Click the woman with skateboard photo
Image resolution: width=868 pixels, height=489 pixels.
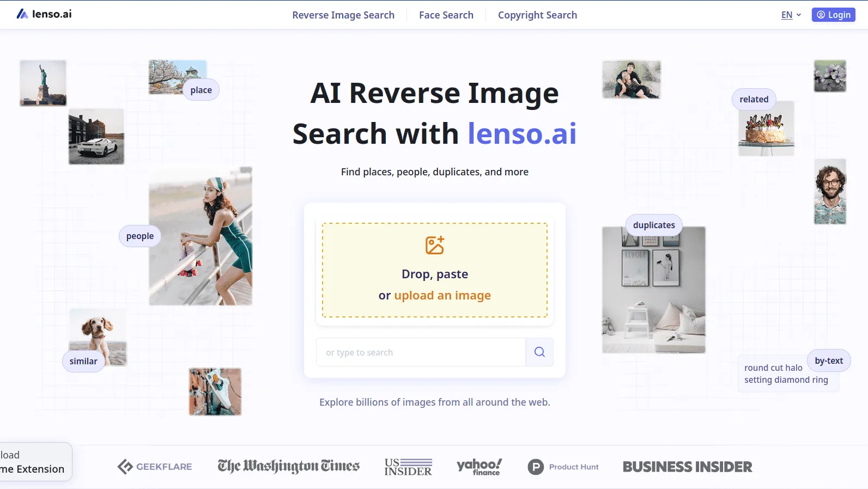[x=201, y=236]
